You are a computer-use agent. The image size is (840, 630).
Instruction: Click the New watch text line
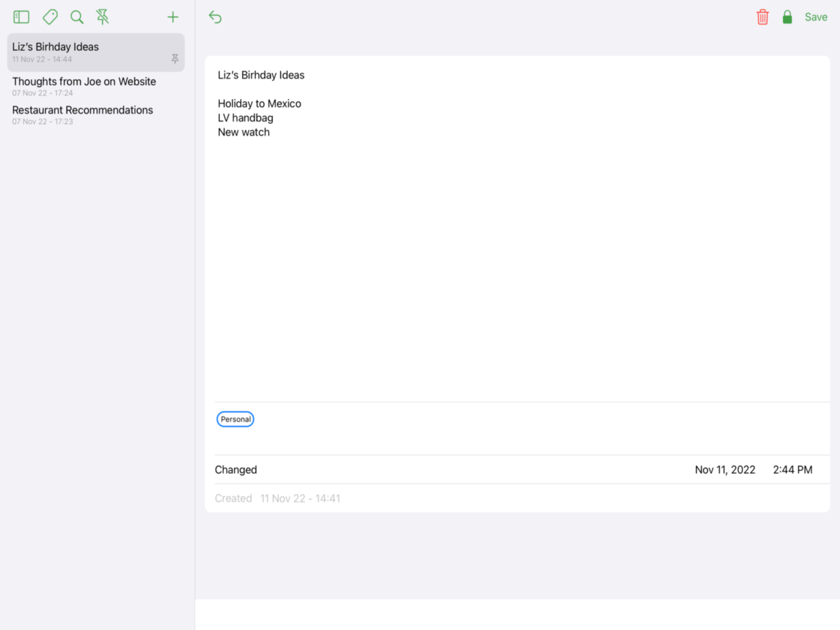point(244,132)
